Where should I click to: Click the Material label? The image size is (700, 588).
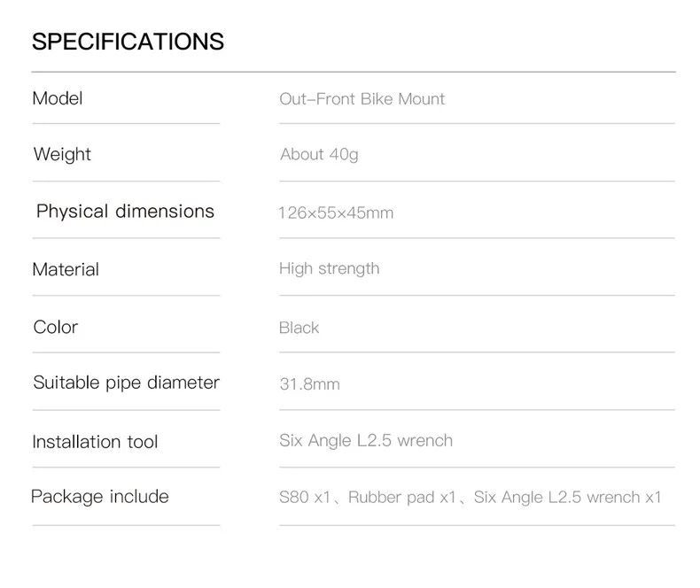[66, 269]
